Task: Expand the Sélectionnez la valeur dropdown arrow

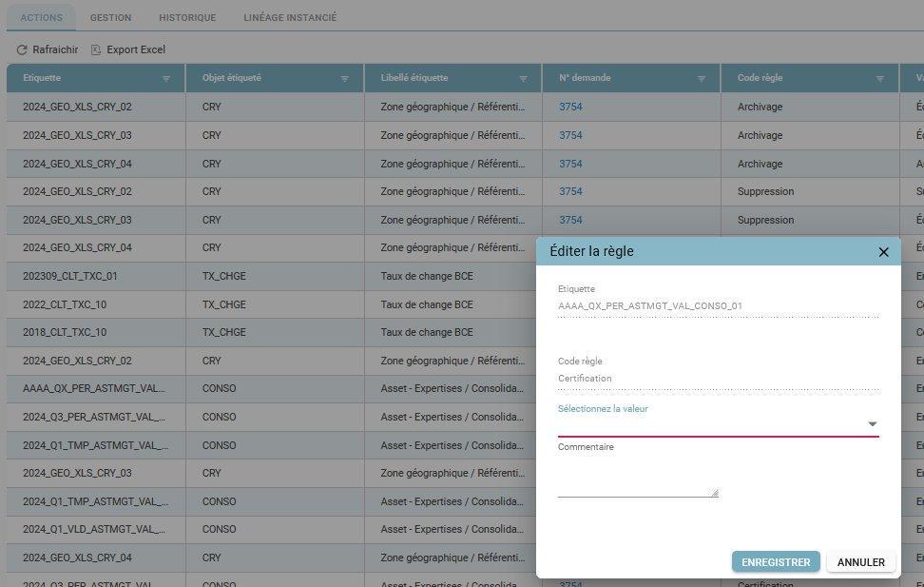Action: (872, 424)
